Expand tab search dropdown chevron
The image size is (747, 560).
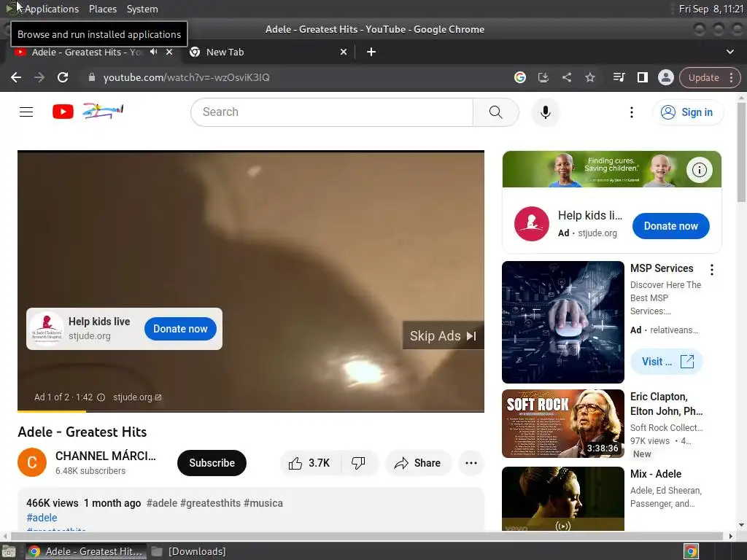point(729,52)
